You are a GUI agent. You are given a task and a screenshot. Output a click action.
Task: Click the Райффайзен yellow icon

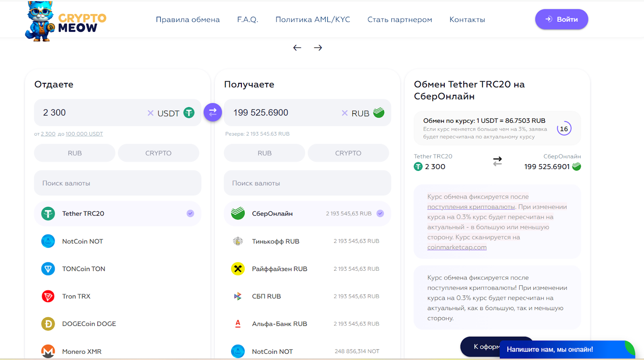coord(238,269)
